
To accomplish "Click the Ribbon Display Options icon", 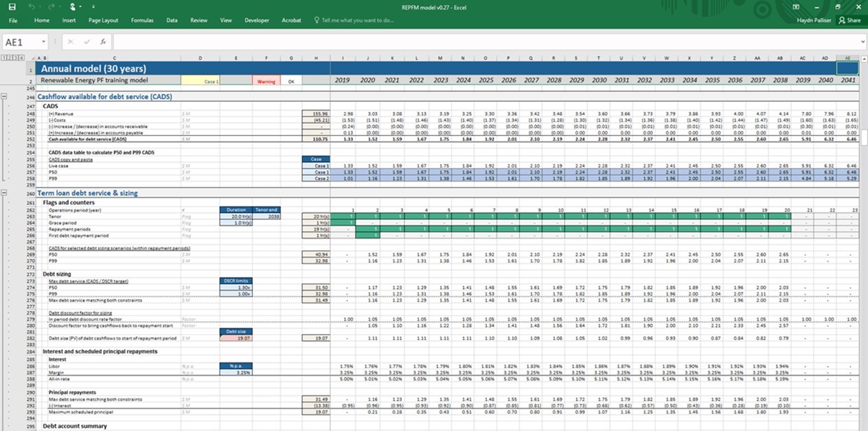I will (x=796, y=6).
